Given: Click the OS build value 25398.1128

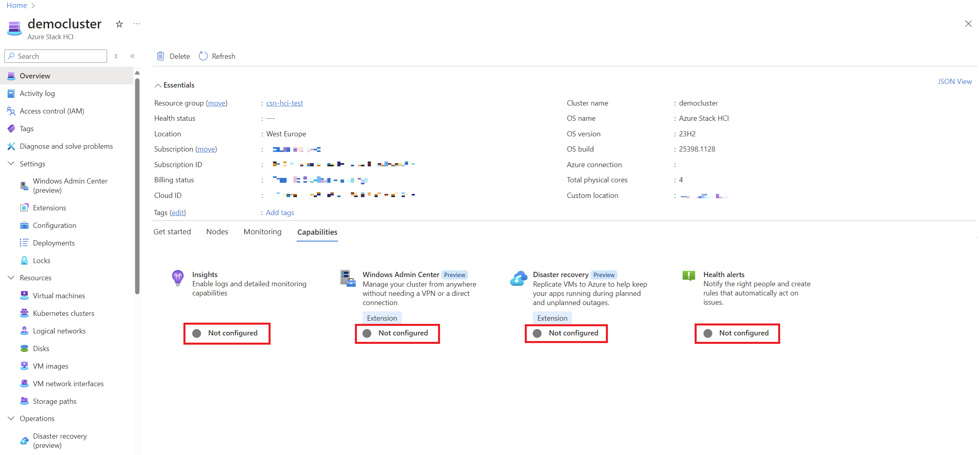Looking at the screenshot, I should tap(697, 149).
